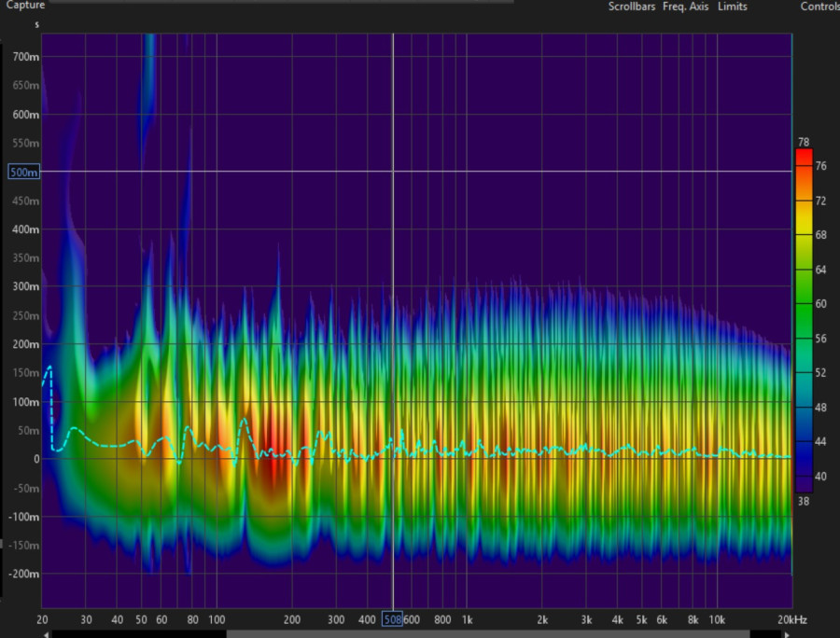Click the 300 Hz frequency axis label
The width and height of the screenshot is (840, 638).
pyautogui.click(x=336, y=619)
